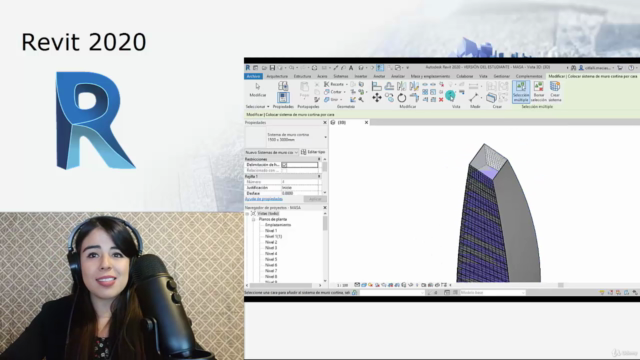Click the Desfase value field

point(300,193)
